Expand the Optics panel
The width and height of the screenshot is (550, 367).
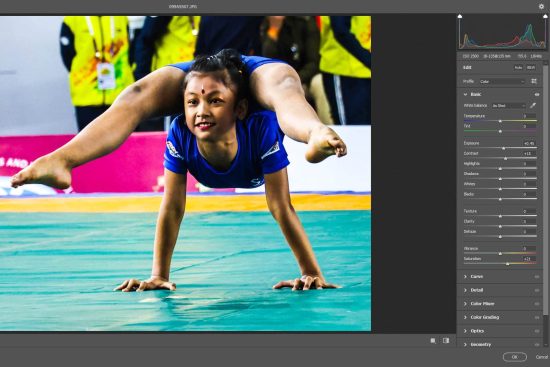click(465, 331)
